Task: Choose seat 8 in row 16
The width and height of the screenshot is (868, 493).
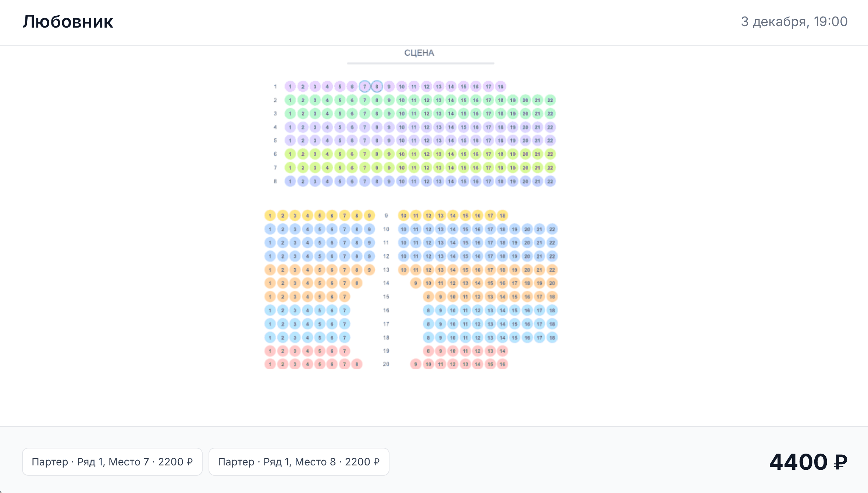Action: [428, 310]
